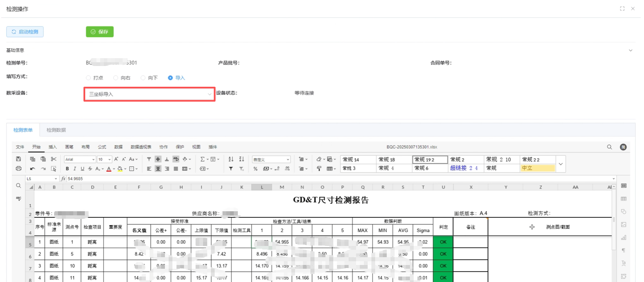Open the 插入 ribbon tab
644x282 pixels.
point(52,147)
